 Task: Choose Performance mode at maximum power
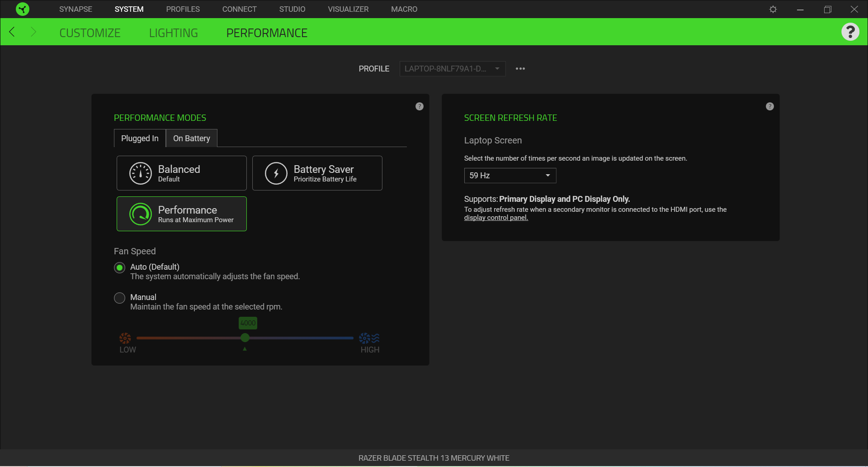pos(182,214)
